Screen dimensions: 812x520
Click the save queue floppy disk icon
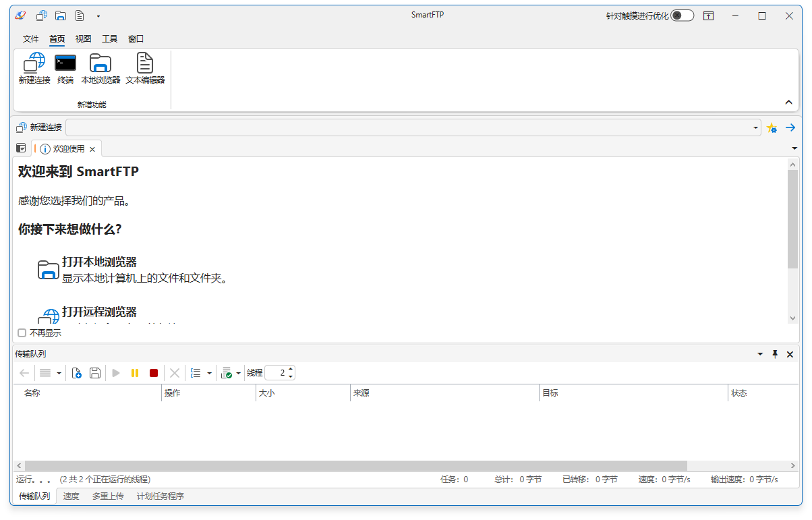(95, 373)
